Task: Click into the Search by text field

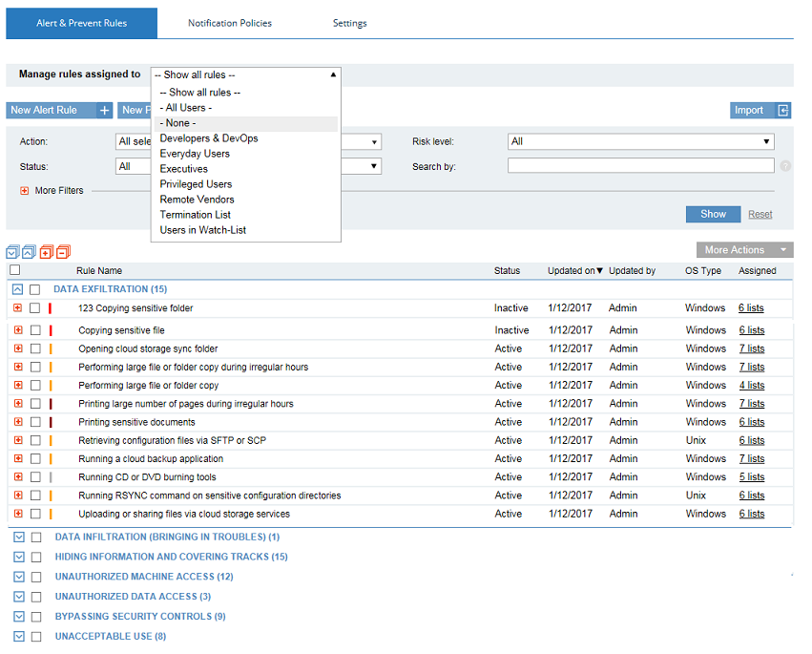Action: (640, 166)
